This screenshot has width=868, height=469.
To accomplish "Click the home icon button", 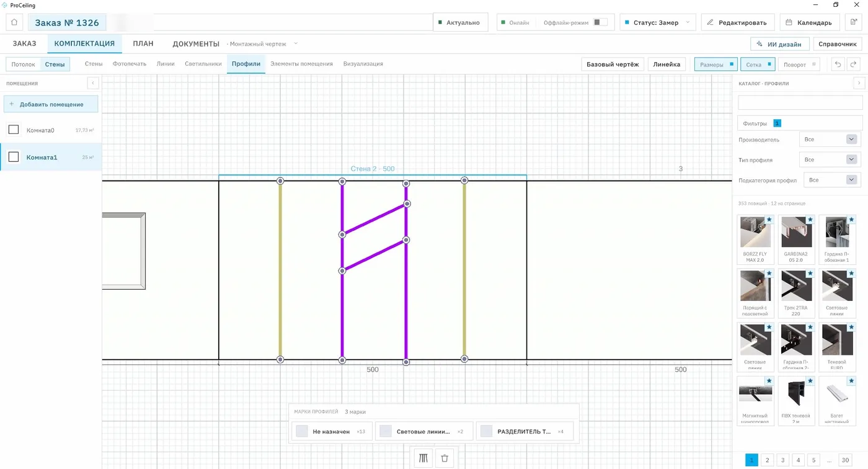I will [14, 22].
